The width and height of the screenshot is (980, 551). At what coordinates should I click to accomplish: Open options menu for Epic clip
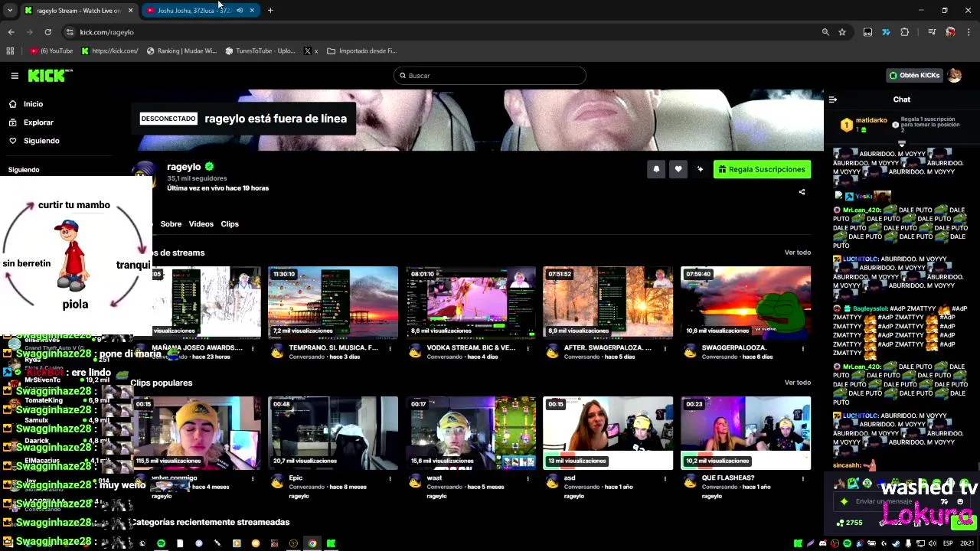(x=390, y=478)
